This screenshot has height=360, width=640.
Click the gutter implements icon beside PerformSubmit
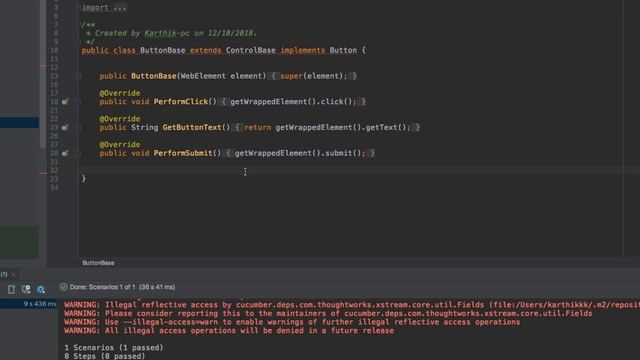(64, 153)
